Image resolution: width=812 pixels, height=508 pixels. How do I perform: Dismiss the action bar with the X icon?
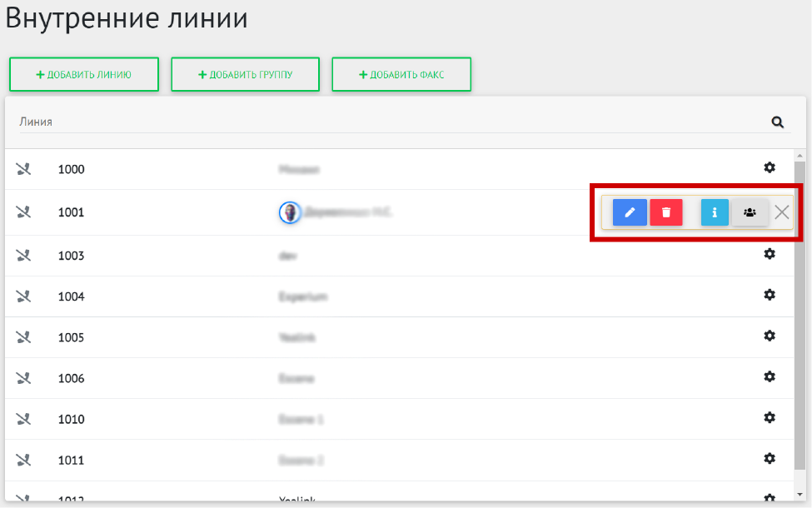[780, 212]
